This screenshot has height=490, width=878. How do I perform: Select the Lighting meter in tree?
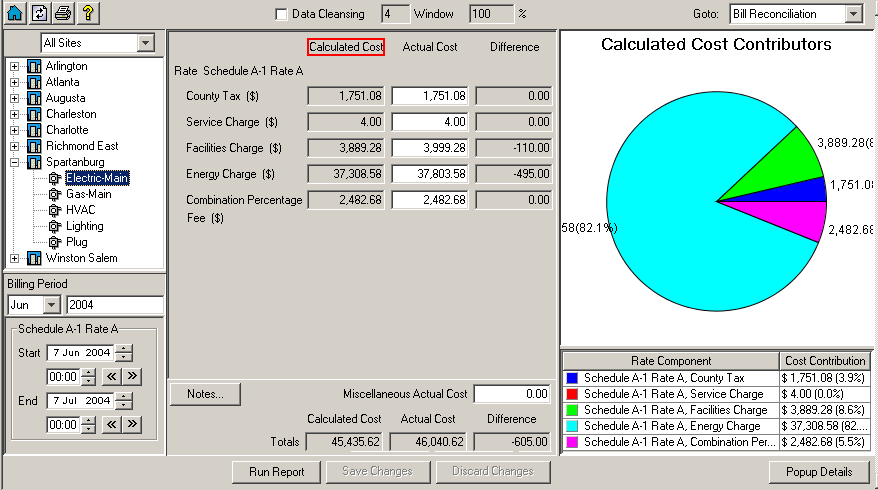[84, 226]
